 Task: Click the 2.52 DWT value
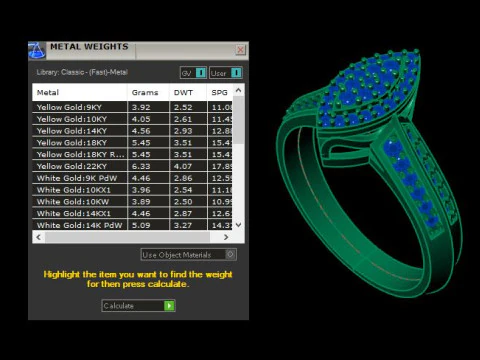point(183,107)
